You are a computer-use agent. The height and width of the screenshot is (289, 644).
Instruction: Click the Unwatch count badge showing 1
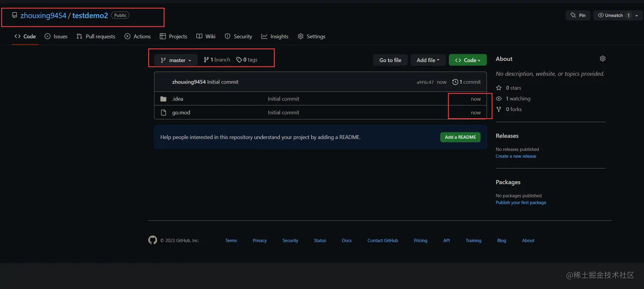(x=628, y=15)
